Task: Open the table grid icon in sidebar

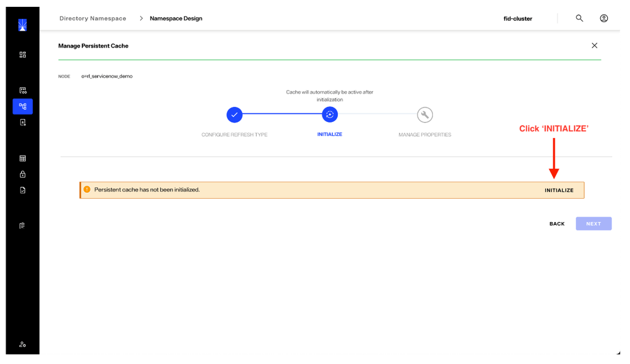Action: 22,159
